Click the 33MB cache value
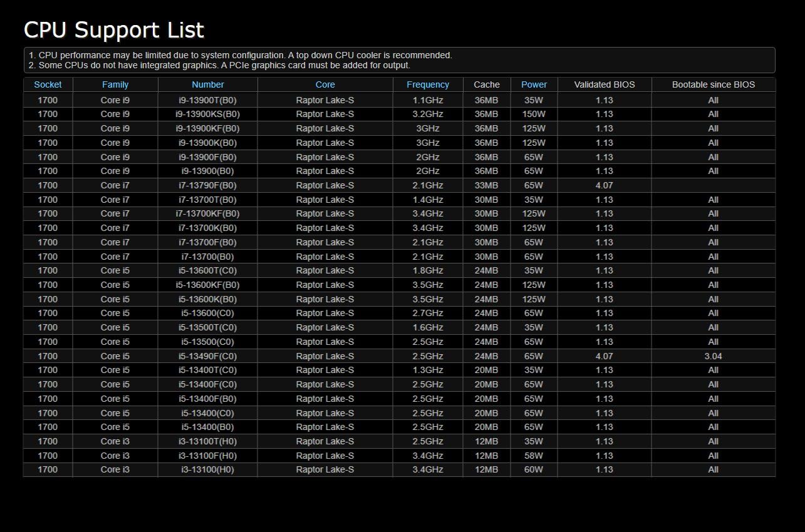Screen dimensions: 805x532 click(487, 185)
